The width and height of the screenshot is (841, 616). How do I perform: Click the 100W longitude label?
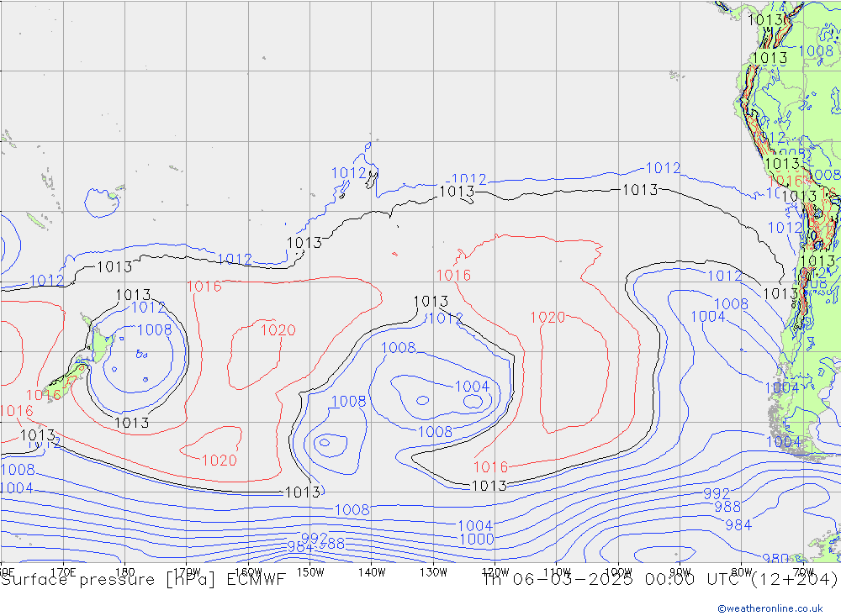[618, 571]
